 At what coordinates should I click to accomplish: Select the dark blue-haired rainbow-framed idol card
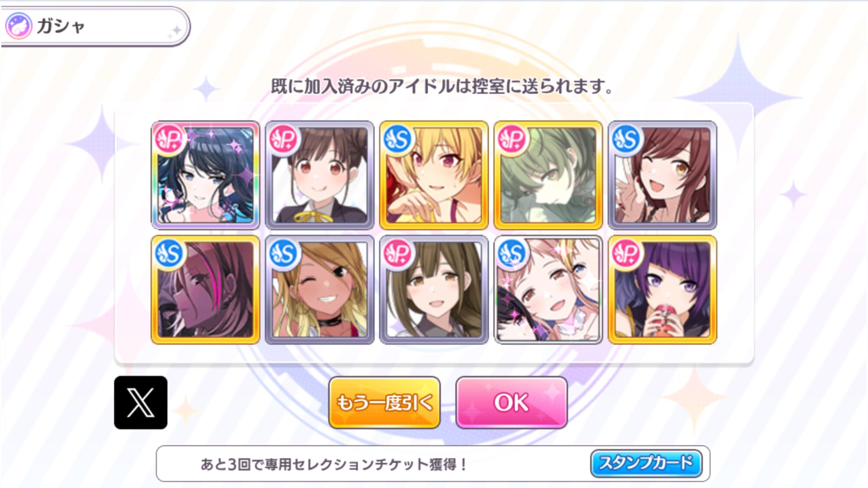click(206, 175)
